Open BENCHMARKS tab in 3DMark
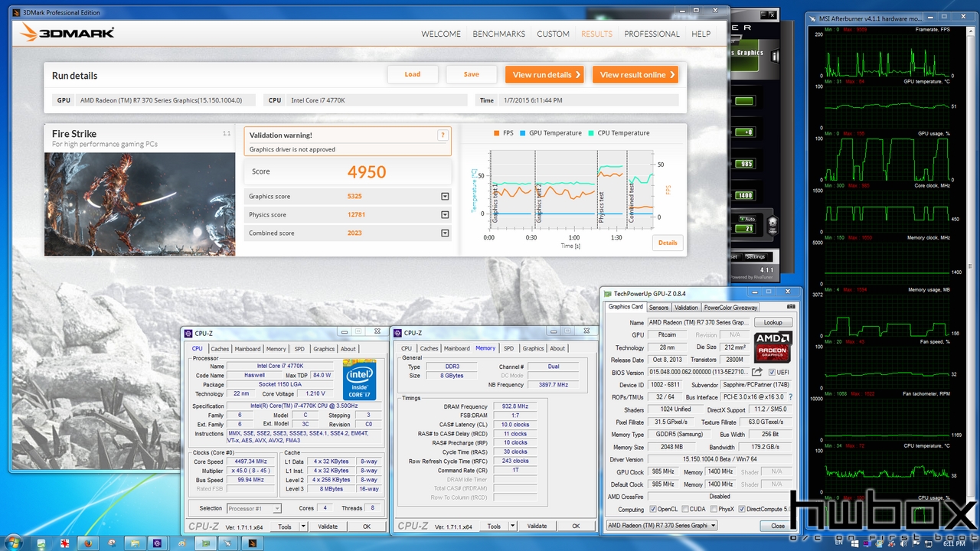The height and width of the screenshot is (551, 980). pos(499,34)
